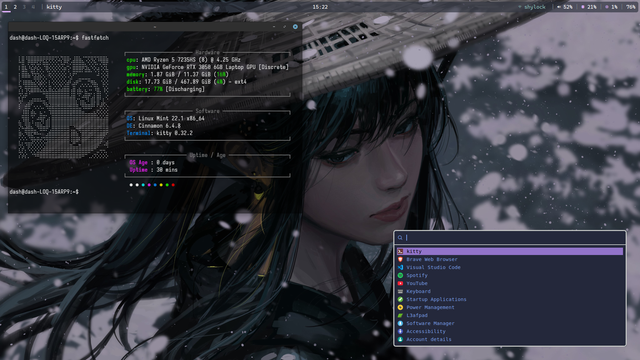This screenshot has height=360, width=640.
Task: Select the Keyboard settings icon in launcher
Action: (400, 291)
